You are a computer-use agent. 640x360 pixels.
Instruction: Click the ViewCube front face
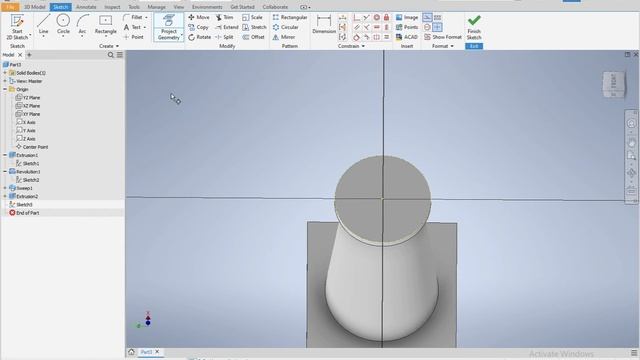coord(613,82)
